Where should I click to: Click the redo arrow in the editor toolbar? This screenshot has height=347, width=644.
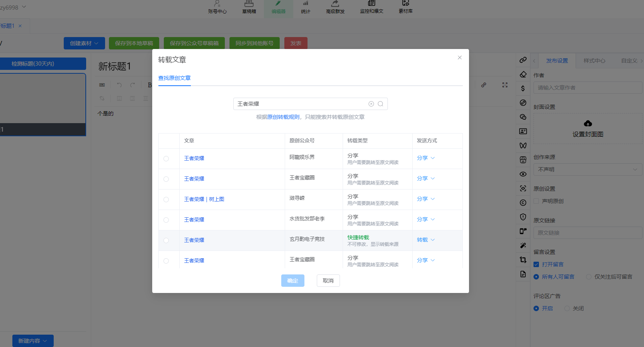coord(133,85)
